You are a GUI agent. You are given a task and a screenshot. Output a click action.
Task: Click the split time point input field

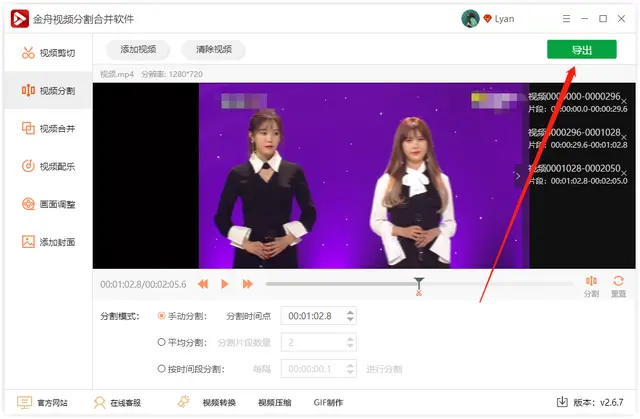click(311, 316)
